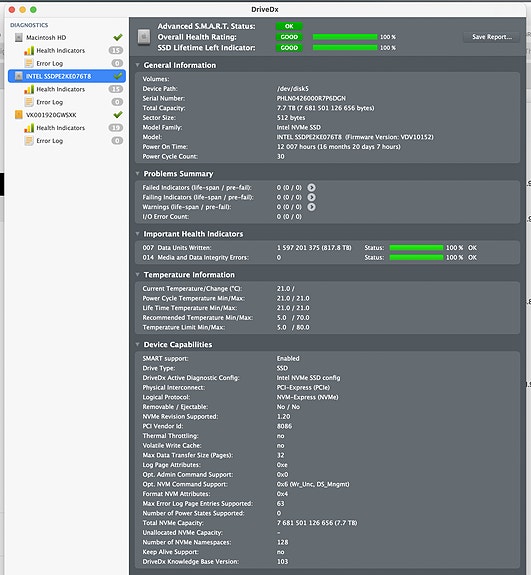
Task: Show details arrow for Failed Indicators
Action: click(x=311, y=188)
